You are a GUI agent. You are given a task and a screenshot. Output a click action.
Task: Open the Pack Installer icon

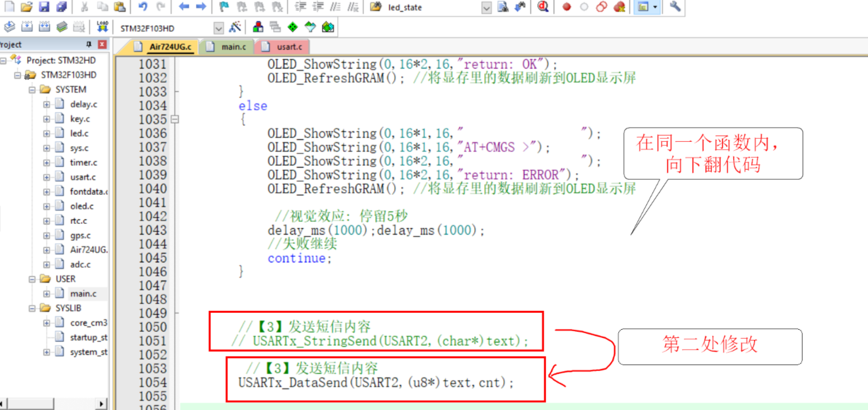pos(327,27)
